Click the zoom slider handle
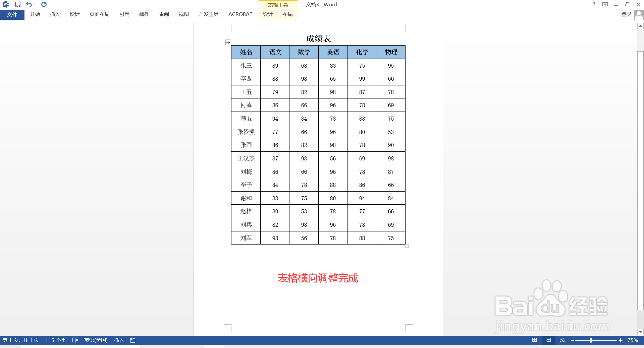Image resolution: width=644 pixels, height=348 pixels. (x=591, y=340)
